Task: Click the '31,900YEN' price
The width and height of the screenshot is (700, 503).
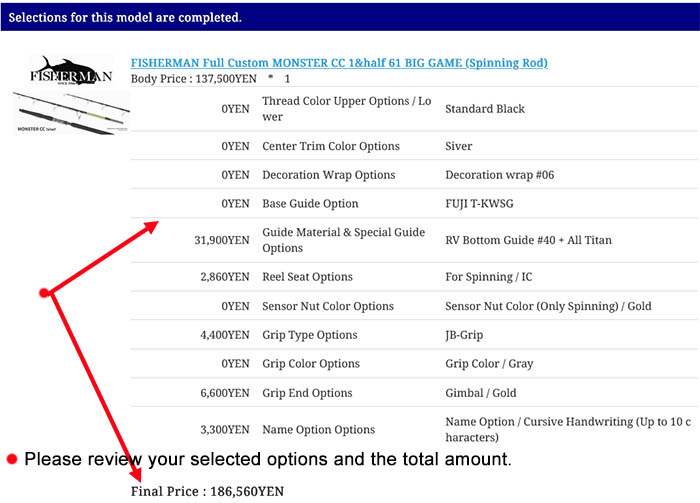Action: (x=222, y=240)
